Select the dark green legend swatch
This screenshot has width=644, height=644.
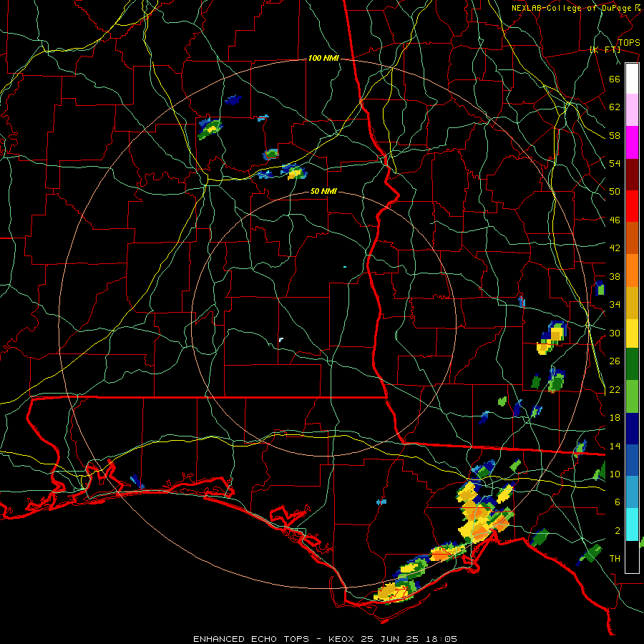tap(632, 364)
